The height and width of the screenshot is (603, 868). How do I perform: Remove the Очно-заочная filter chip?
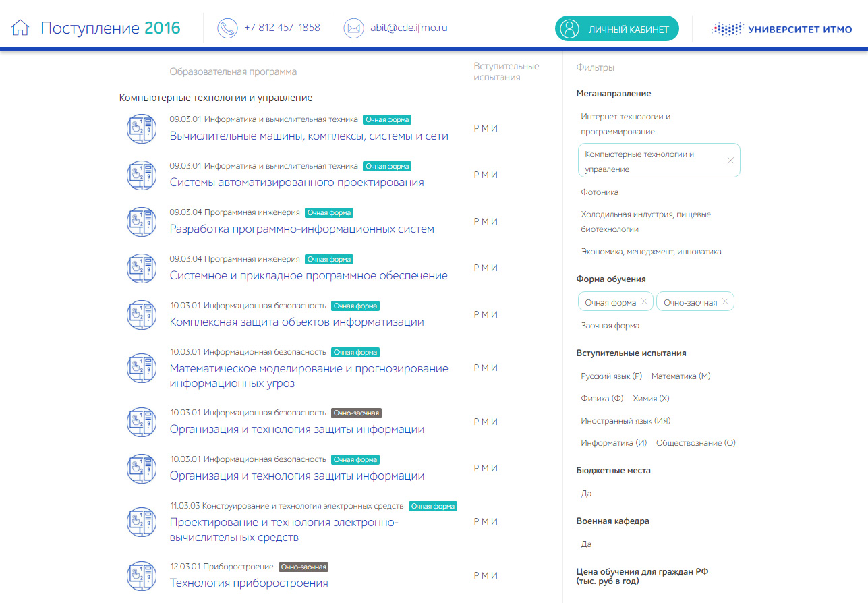tap(725, 301)
